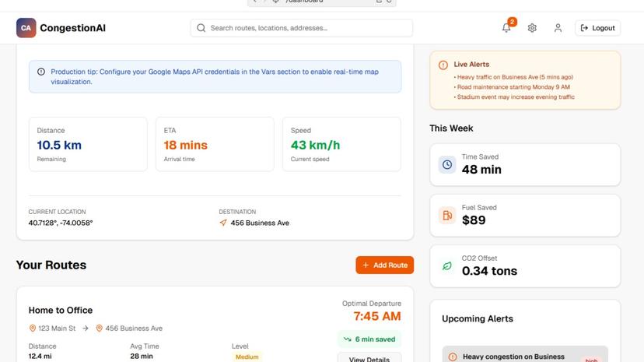The image size is (644, 362).
Task: Open the notifications bell with 2 alerts
Action: tap(506, 28)
